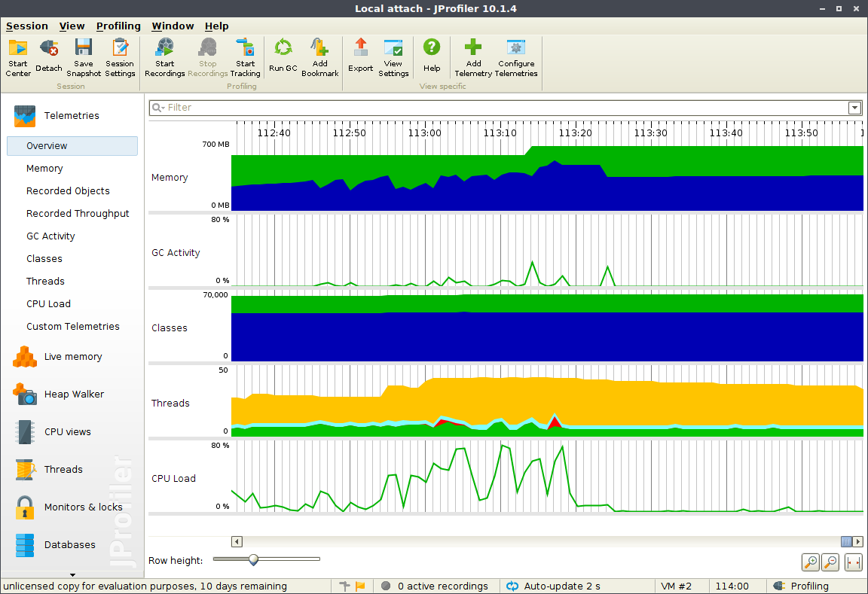
Task: Add a new custom telemetry
Action: pyautogui.click(x=472, y=56)
